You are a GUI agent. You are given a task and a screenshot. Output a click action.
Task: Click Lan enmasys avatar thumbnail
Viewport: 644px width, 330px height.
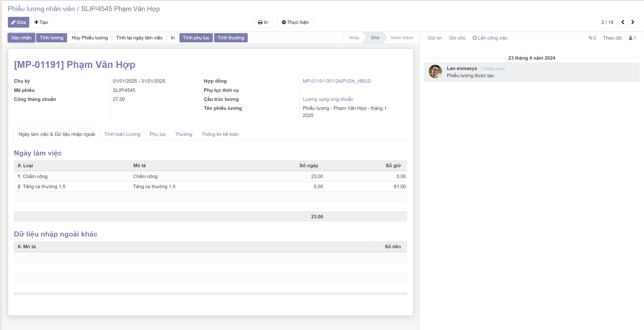(x=435, y=71)
